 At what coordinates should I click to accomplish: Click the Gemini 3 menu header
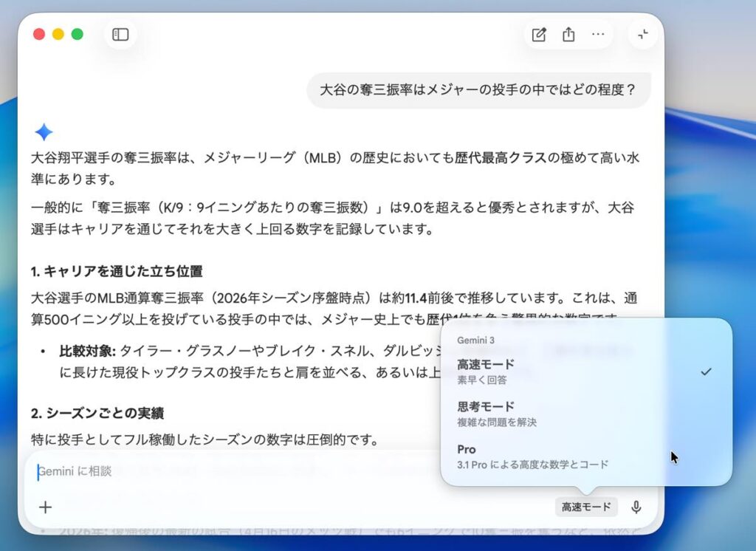click(476, 340)
